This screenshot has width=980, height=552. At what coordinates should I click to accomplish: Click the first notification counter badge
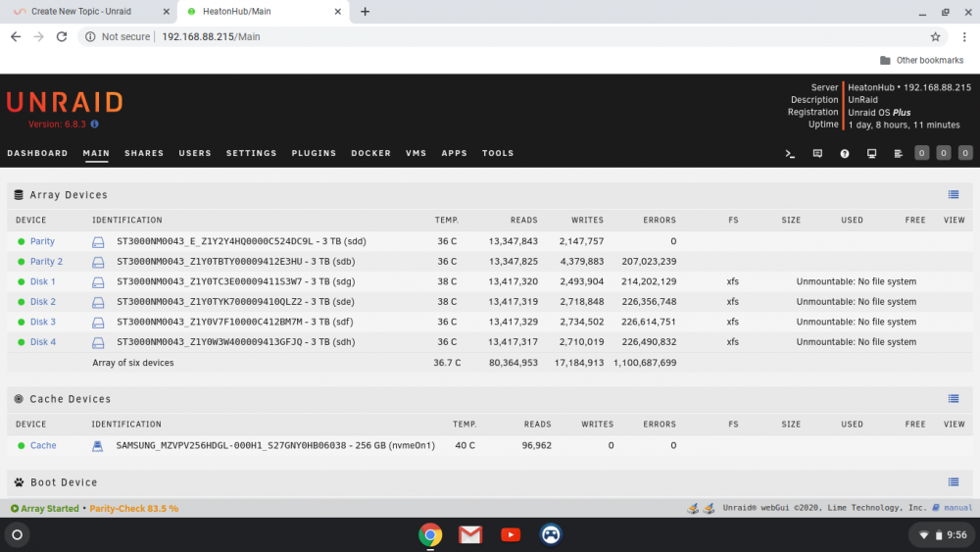pyautogui.click(x=921, y=153)
